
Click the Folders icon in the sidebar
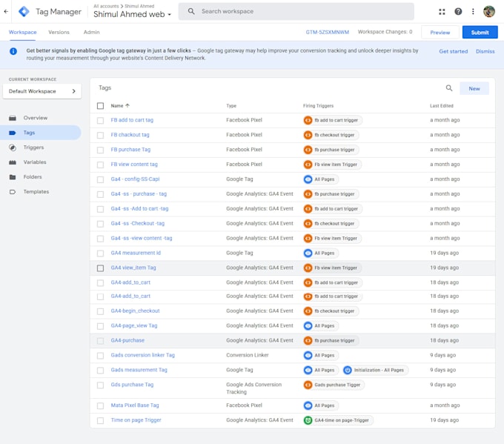13,177
